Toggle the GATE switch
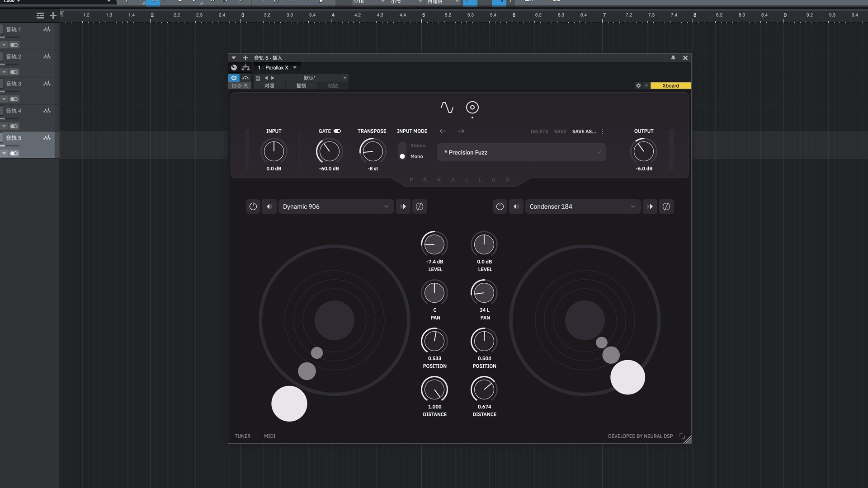The width and height of the screenshot is (868, 488). click(337, 131)
